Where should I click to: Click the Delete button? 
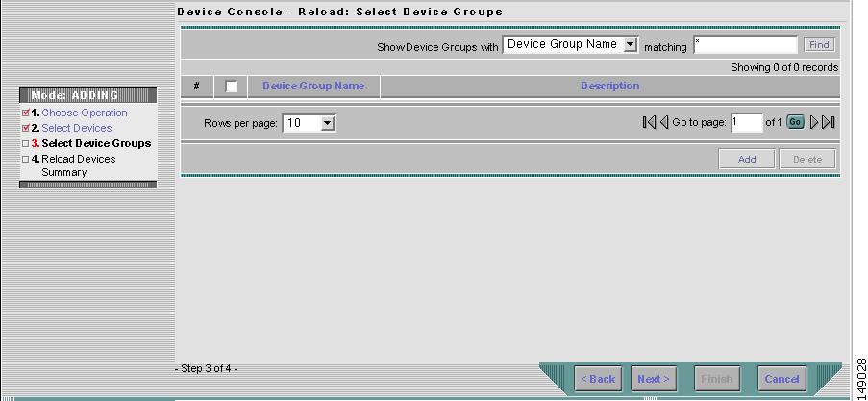pyautogui.click(x=807, y=159)
